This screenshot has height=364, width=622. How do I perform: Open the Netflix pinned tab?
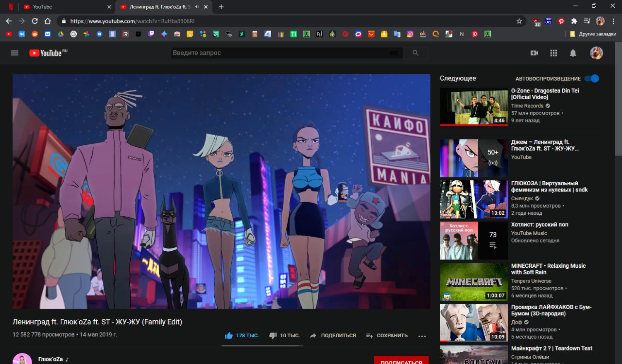(x=11, y=7)
